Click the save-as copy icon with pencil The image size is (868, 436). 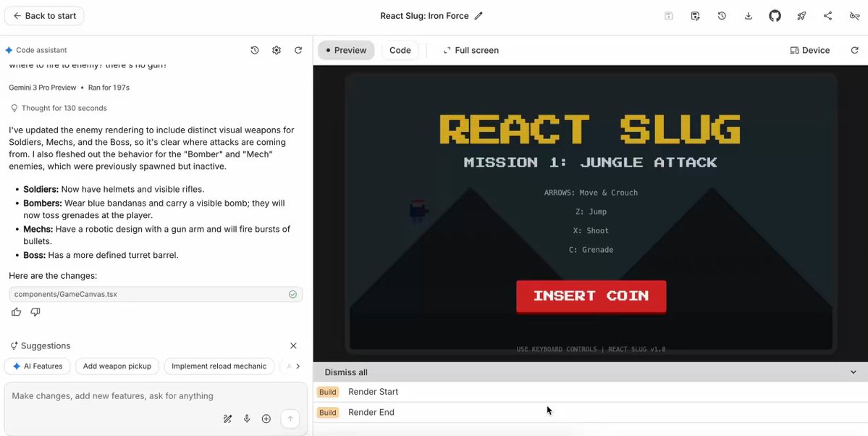coord(695,16)
